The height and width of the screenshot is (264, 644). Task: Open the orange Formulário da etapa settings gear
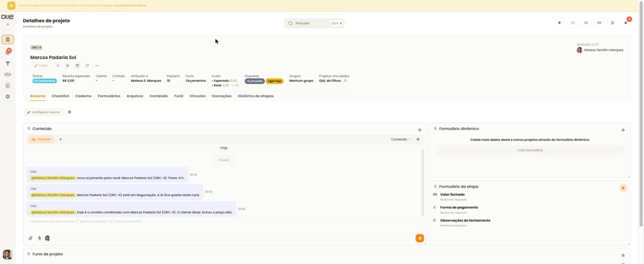(623, 188)
